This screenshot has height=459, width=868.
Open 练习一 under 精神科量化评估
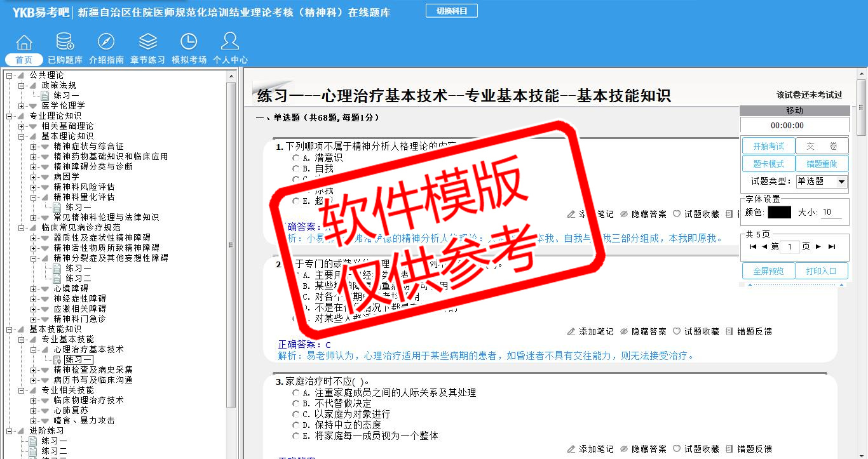(x=78, y=207)
